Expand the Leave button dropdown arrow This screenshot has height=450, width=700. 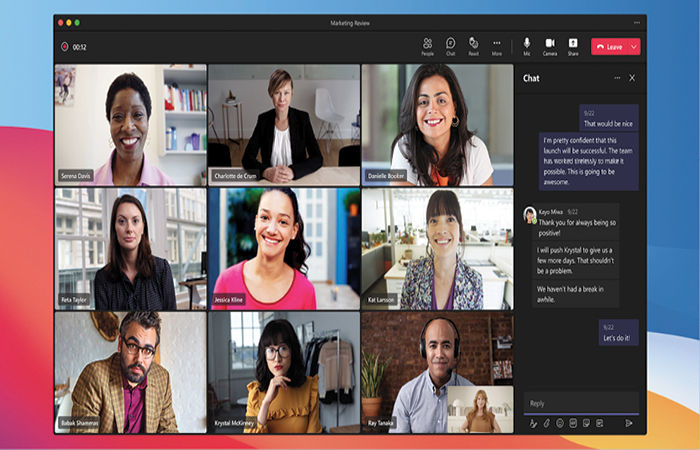click(x=634, y=46)
